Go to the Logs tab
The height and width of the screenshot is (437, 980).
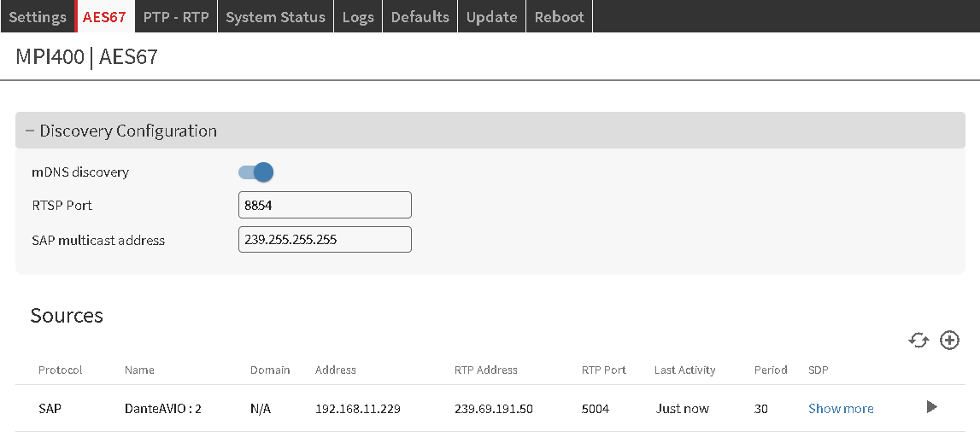[x=358, y=17]
